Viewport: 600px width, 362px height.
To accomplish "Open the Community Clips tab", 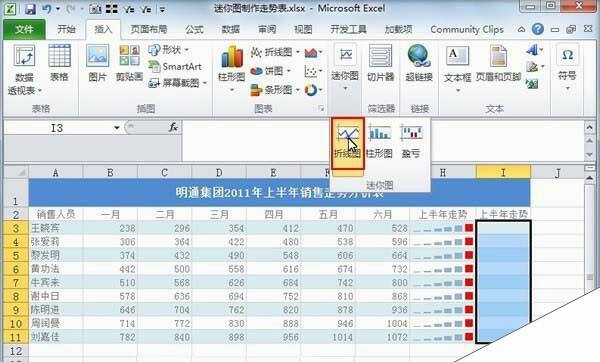I will [467, 29].
